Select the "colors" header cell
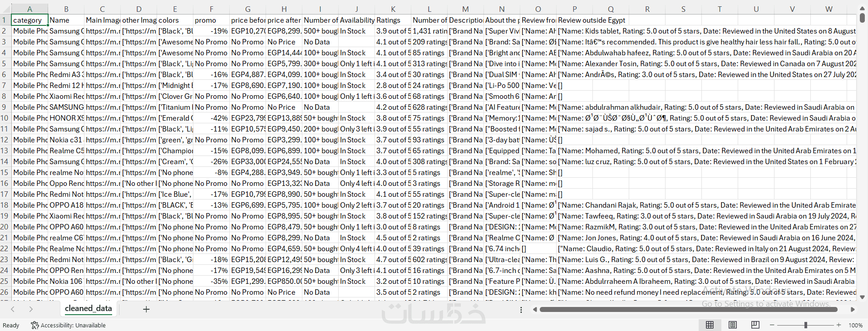The height and width of the screenshot is (331, 868). coord(175,20)
